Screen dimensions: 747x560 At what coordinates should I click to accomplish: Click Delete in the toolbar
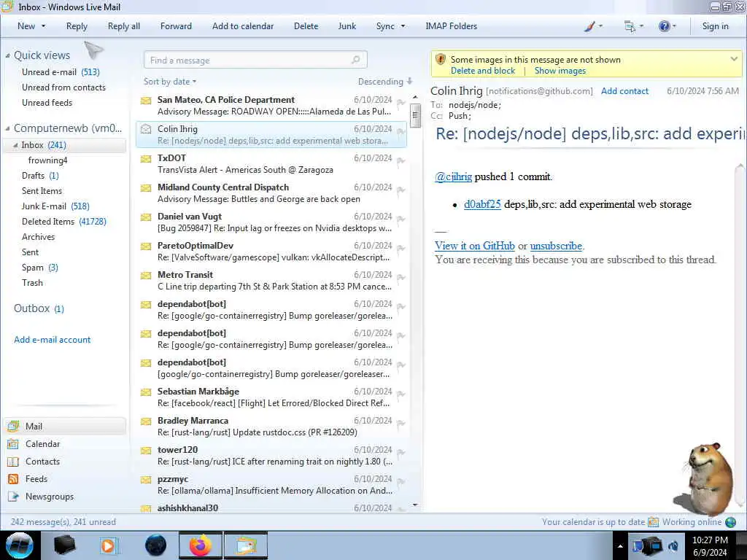point(306,26)
